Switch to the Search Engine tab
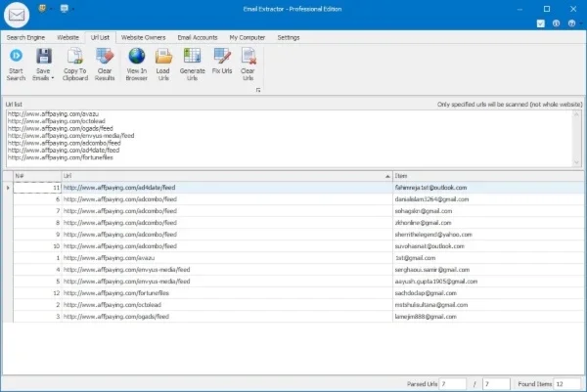 (25, 37)
